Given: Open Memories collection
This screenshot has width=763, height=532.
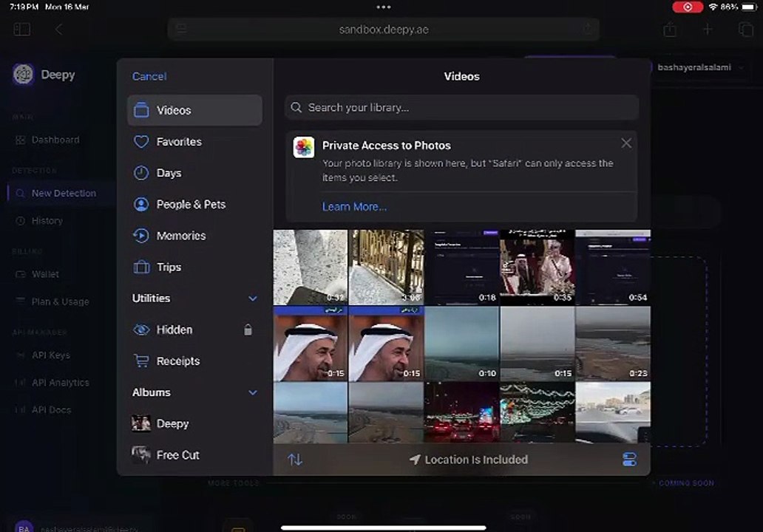Looking at the screenshot, I should [x=194, y=236].
